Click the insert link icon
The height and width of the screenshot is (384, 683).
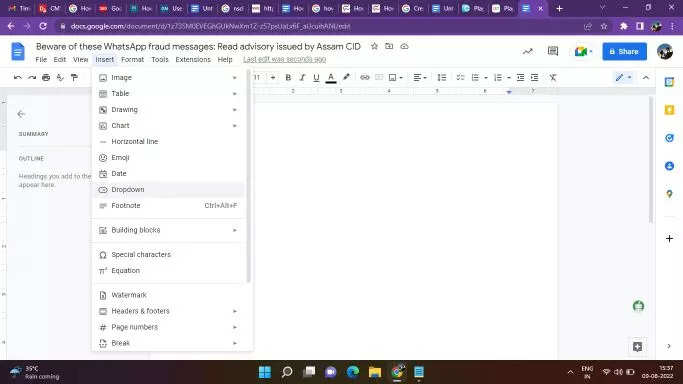tap(365, 77)
